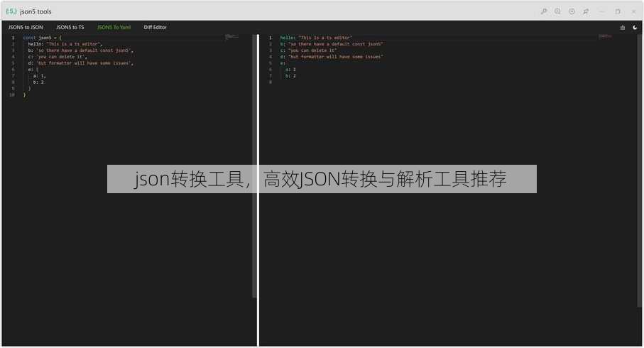This screenshot has width=644, height=348.
Task: Click the left editor 'hello:' line ending with a comma
Action: [x=65, y=44]
